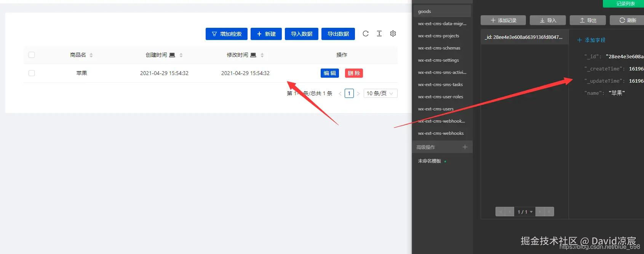The height and width of the screenshot is (254, 644).
Task: Open the 1 / 1 page selector dropdown
Action: 525,212
